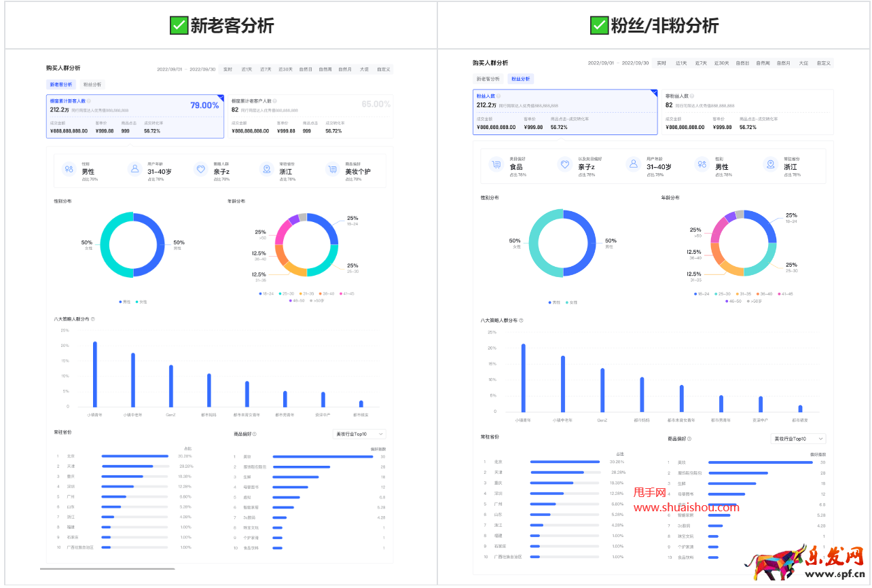The image size is (872, 588).
Task: Click location pin icon in right dashboard
Action: click(x=770, y=164)
